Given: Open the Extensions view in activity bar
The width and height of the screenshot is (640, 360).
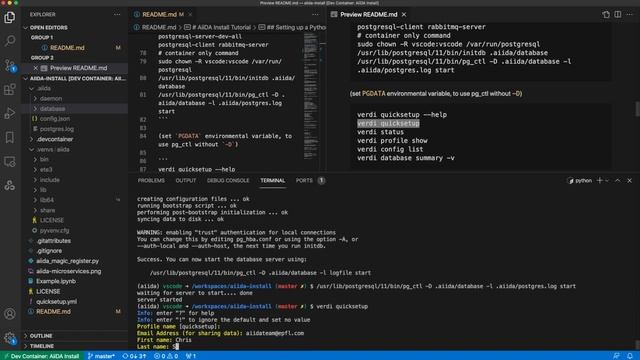Looking at the screenshot, I should tap(9, 89).
